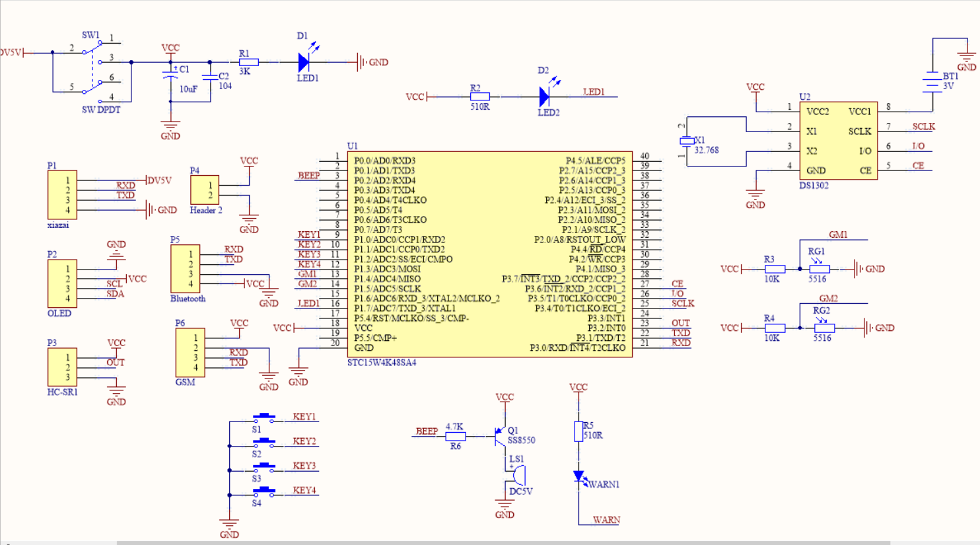The width and height of the screenshot is (980, 545).
Task: Click push button S4 symbol
Action: coord(264,491)
